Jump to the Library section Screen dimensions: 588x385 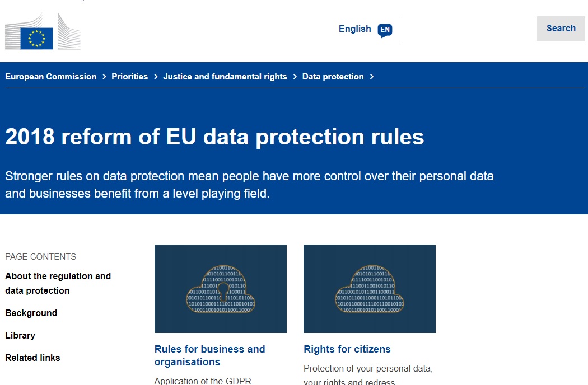(20, 336)
